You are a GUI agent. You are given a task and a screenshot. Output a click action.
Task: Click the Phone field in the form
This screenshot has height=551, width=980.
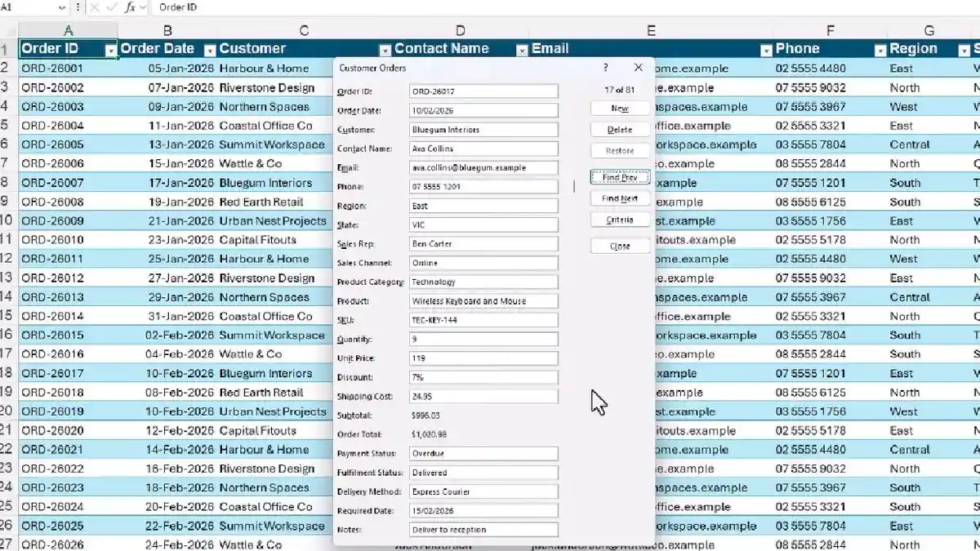click(x=483, y=187)
